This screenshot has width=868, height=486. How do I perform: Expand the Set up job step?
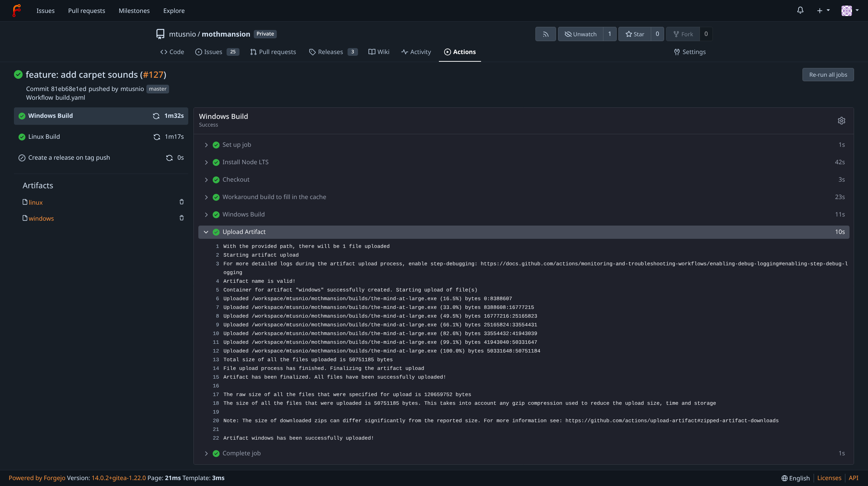coord(206,145)
